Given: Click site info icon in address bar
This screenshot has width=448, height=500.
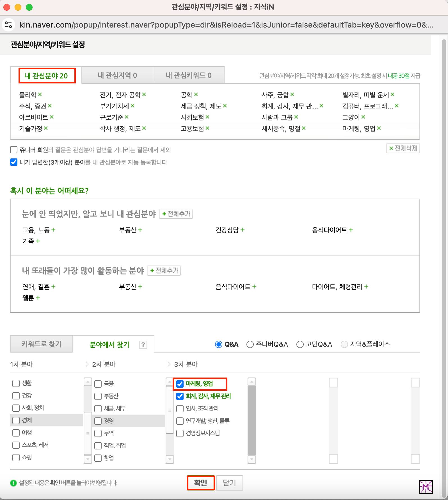Looking at the screenshot, I should 9,25.
